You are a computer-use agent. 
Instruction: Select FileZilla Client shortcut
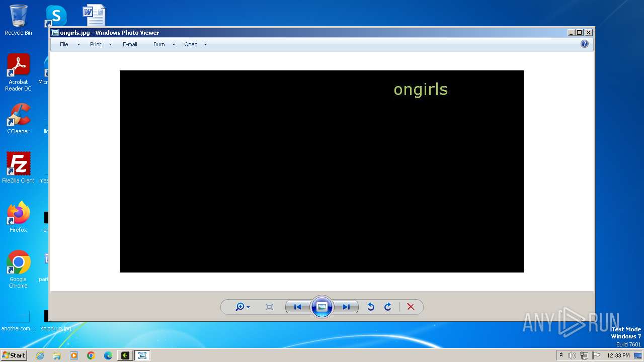coord(18,167)
